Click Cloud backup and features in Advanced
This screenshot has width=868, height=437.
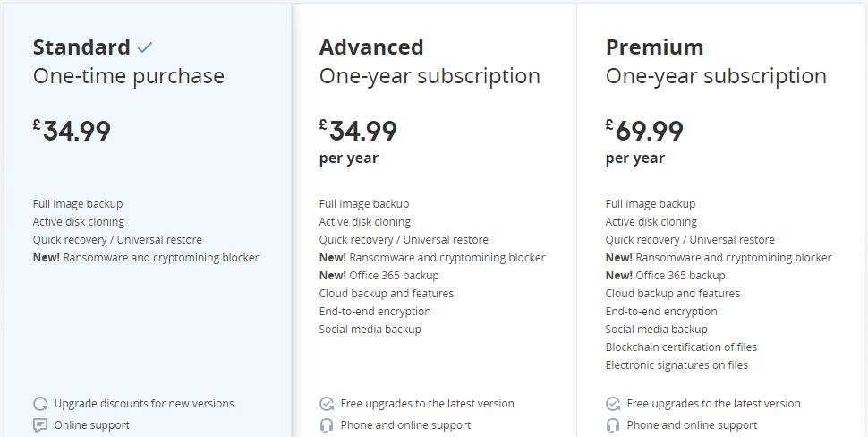tap(387, 294)
